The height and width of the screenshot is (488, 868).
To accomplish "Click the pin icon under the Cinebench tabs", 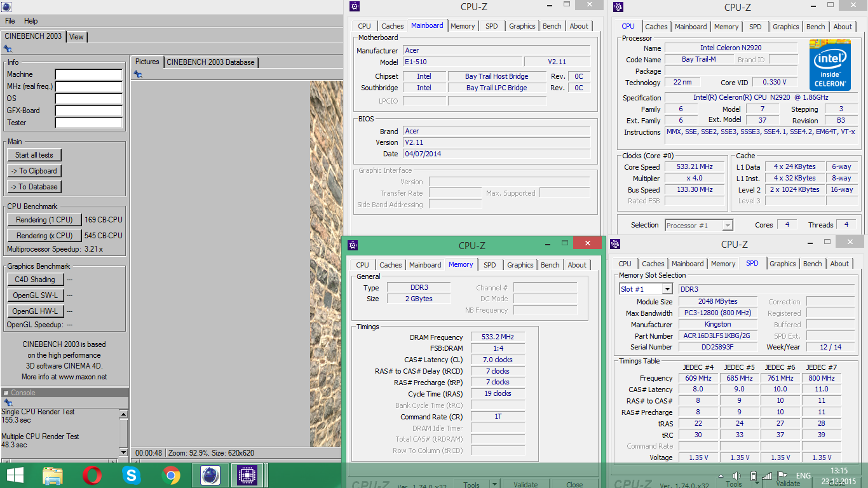I will pyautogui.click(x=8, y=49).
